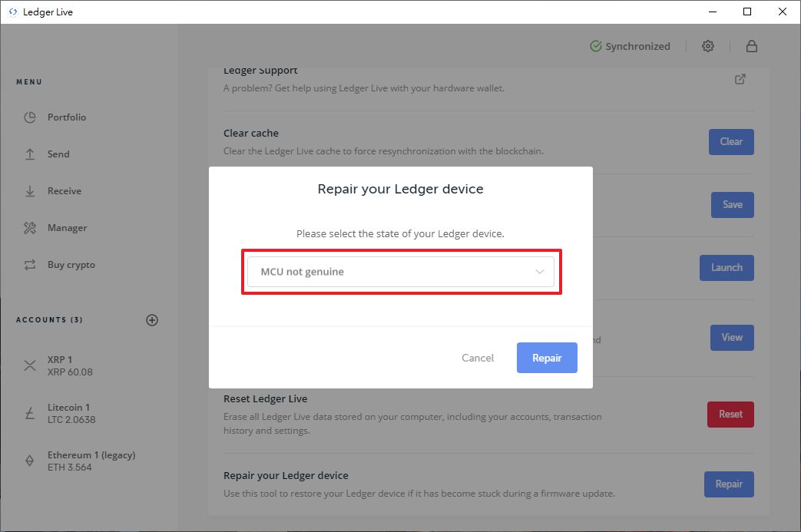Minimize the Ledger Live window
This screenshot has width=801, height=532.
[x=713, y=12]
